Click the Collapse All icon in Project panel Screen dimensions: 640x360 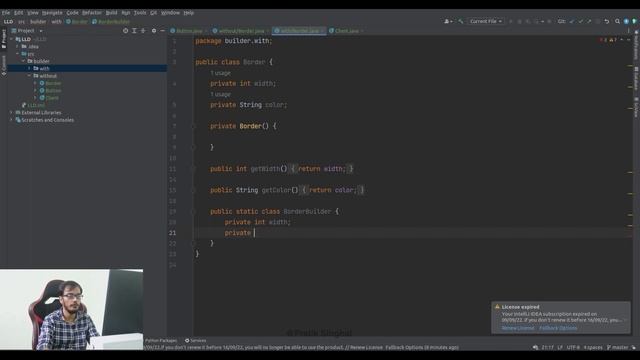[x=143, y=31]
